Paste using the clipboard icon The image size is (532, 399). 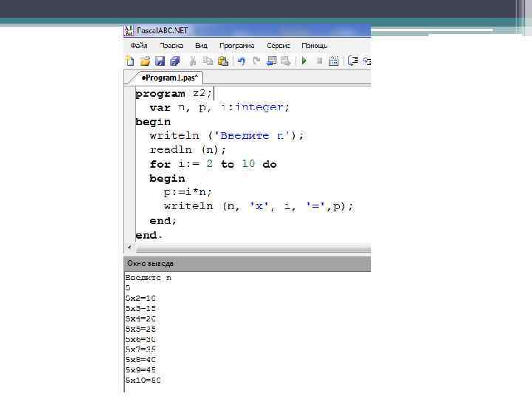[x=223, y=61]
